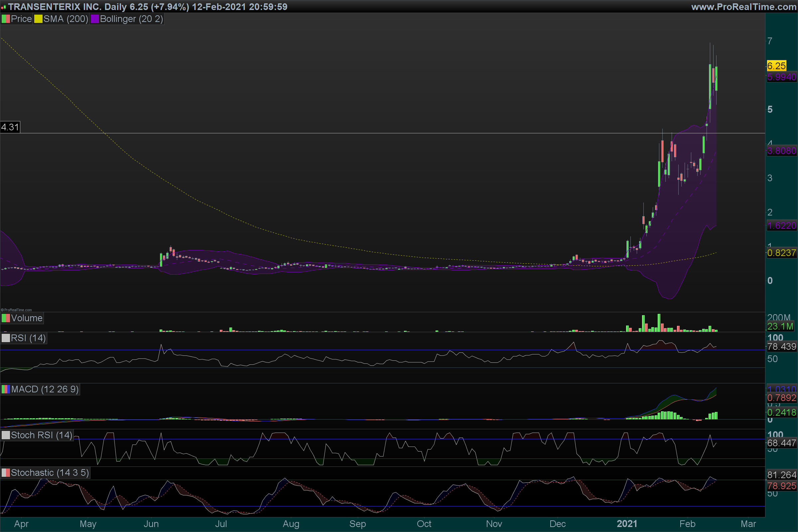Click the yellow 6.25 current price tag
The height and width of the screenshot is (532, 798).
(x=776, y=66)
